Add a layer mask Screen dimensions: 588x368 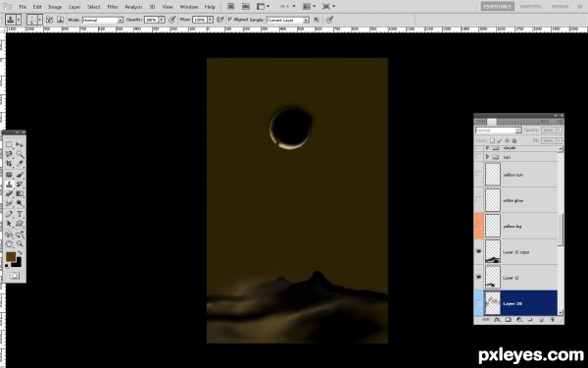click(x=508, y=320)
